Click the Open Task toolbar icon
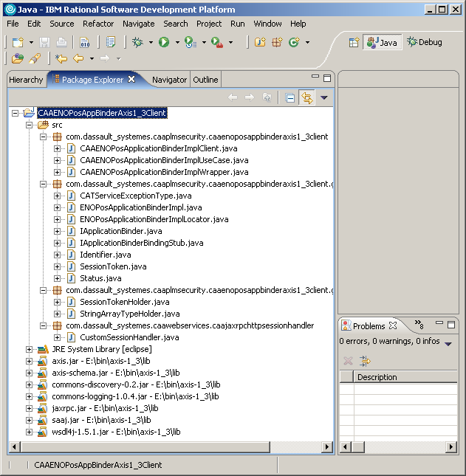Viewport: 466px width, 476px height. pos(111,42)
